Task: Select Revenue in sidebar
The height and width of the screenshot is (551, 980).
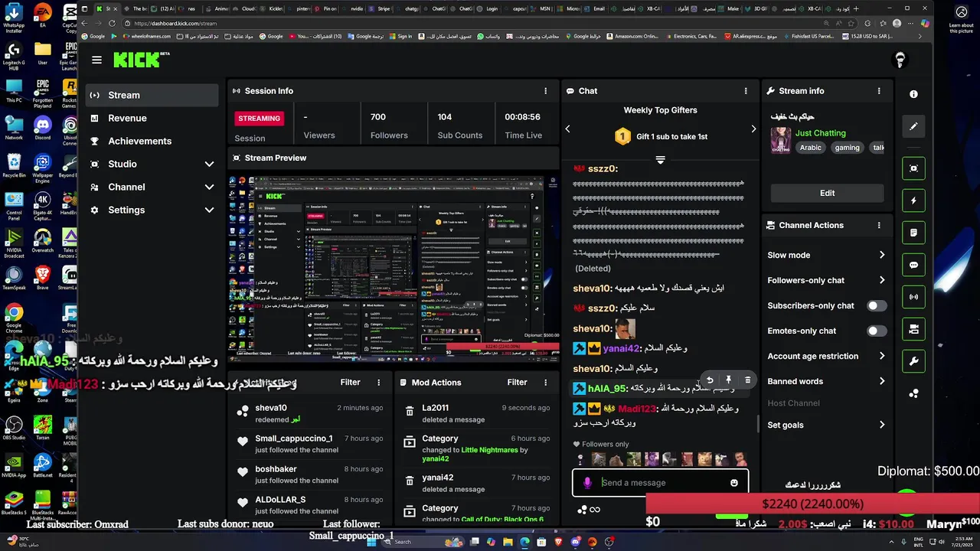Action: coord(152,118)
